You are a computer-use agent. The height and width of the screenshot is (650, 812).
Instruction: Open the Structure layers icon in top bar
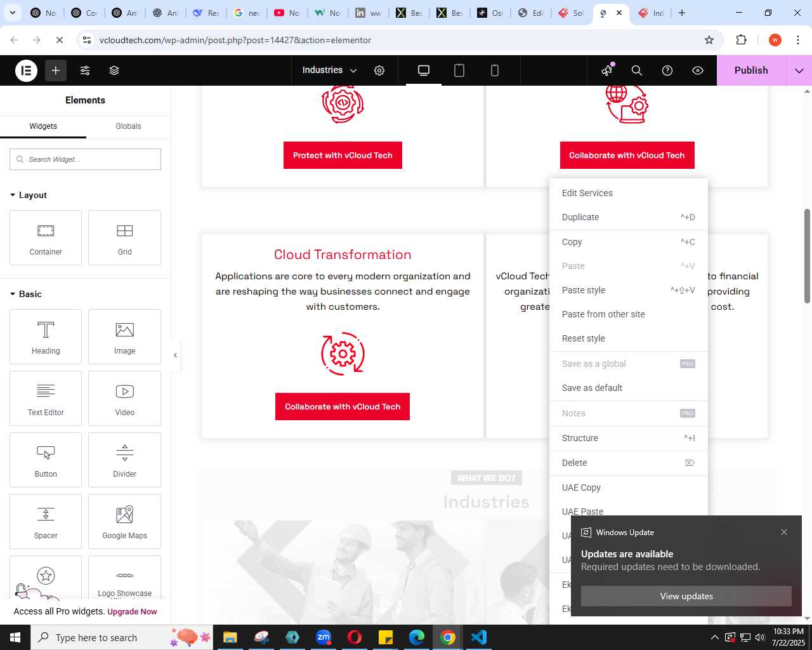tap(114, 70)
